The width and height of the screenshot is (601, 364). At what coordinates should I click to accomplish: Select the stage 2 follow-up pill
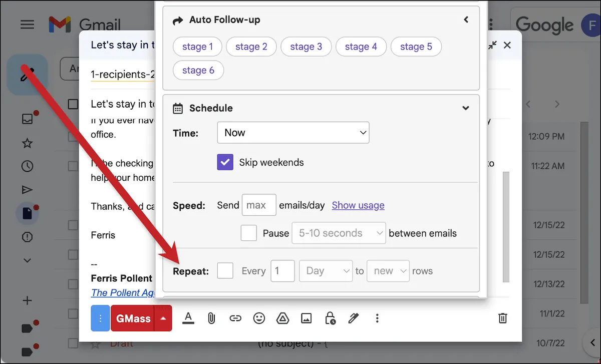(251, 47)
